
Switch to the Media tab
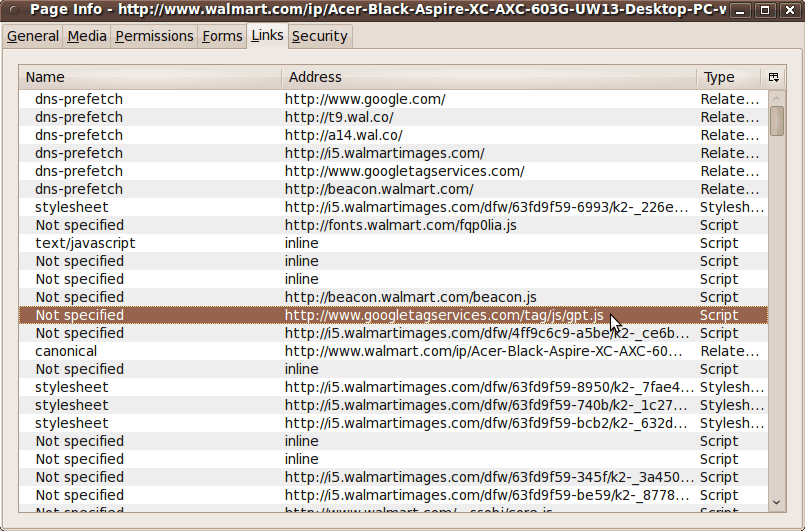pos(87,36)
